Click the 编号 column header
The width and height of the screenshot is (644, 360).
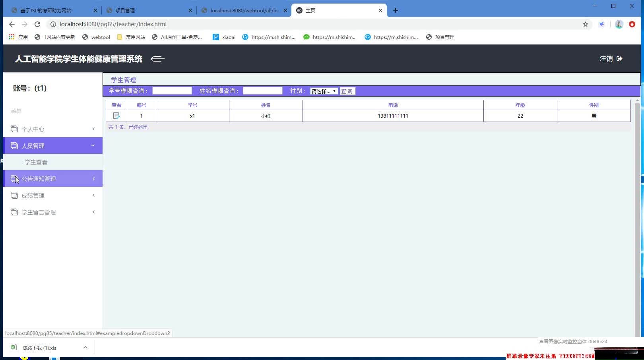[x=142, y=105]
